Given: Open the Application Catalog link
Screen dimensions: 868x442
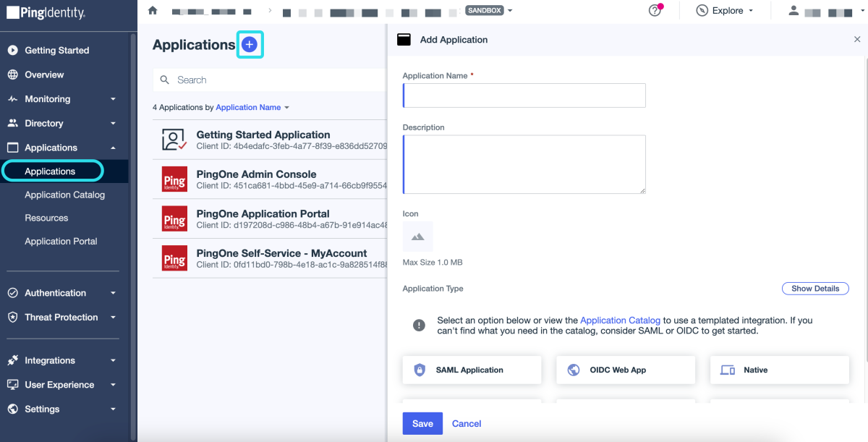Looking at the screenshot, I should [x=620, y=320].
